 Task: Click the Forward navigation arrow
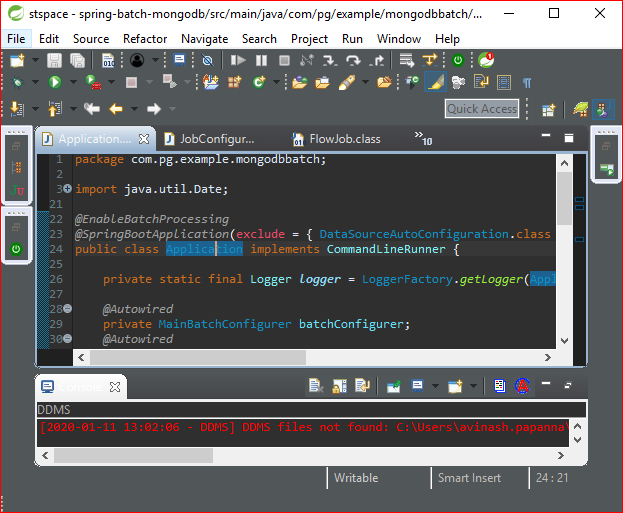point(154,108)
